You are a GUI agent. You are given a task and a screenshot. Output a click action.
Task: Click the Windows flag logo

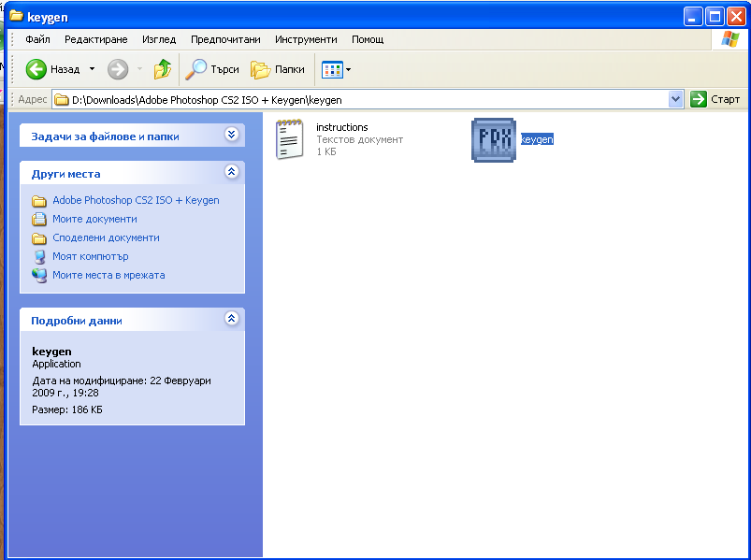click(729, 39)
